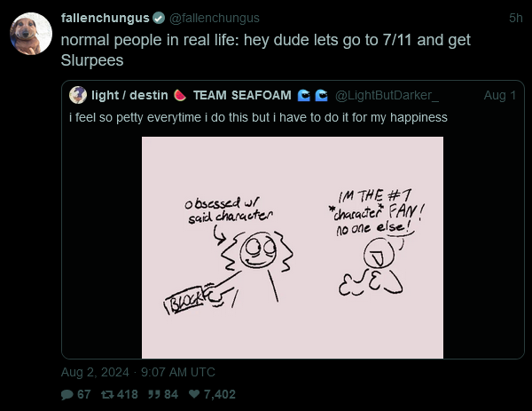Open the quoted tweet text about feeling petty
532x411 pixels.
pyautogui.click(x=258, y=117)
